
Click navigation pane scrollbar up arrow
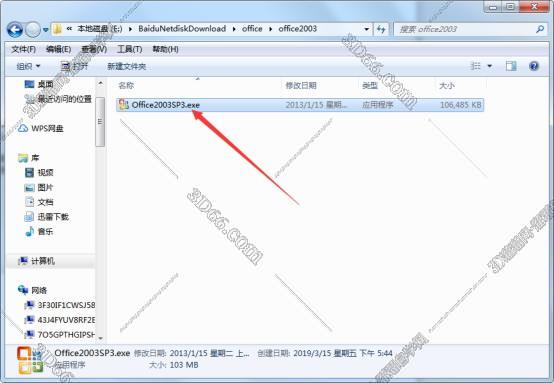click(100, 84)
